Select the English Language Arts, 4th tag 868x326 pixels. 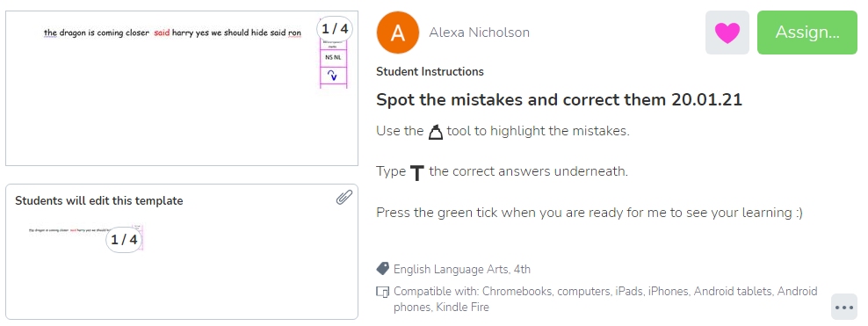coord(462,270)
